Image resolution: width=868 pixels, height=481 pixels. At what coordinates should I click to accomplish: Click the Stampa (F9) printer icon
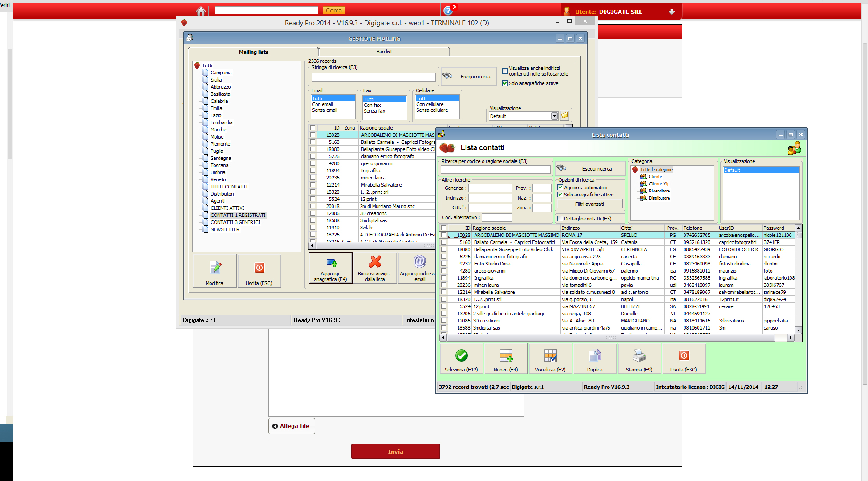(x=639, y=356)
